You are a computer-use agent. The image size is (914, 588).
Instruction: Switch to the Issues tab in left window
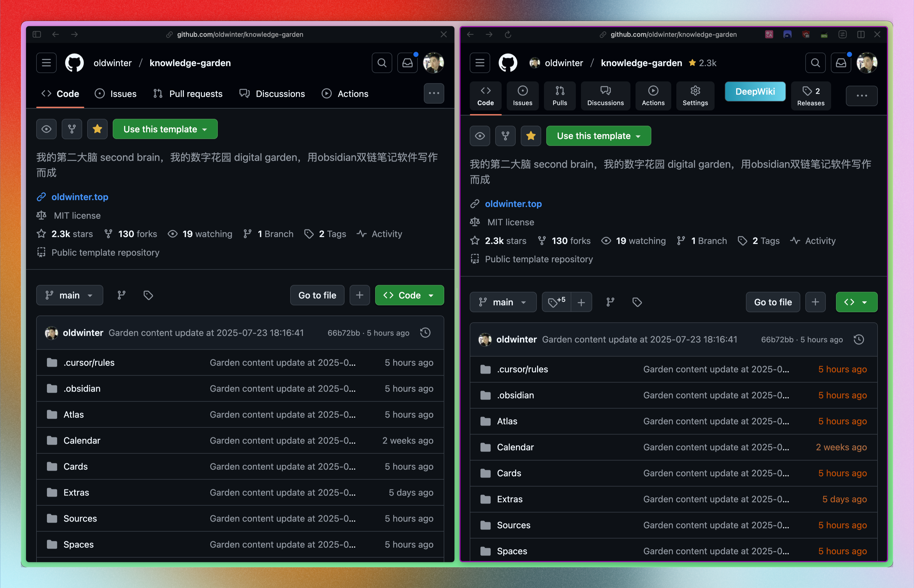tap(116, 93)
